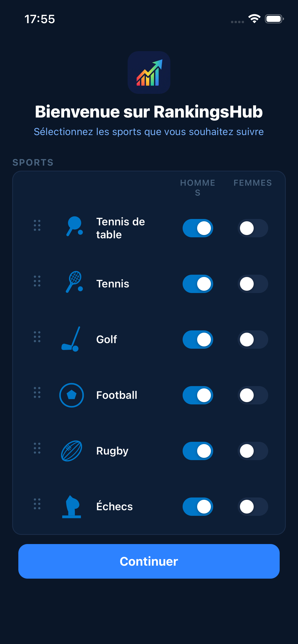Tap the golf club icon
The height and width of the screenshot is (644, 298).
pos(71,339)
